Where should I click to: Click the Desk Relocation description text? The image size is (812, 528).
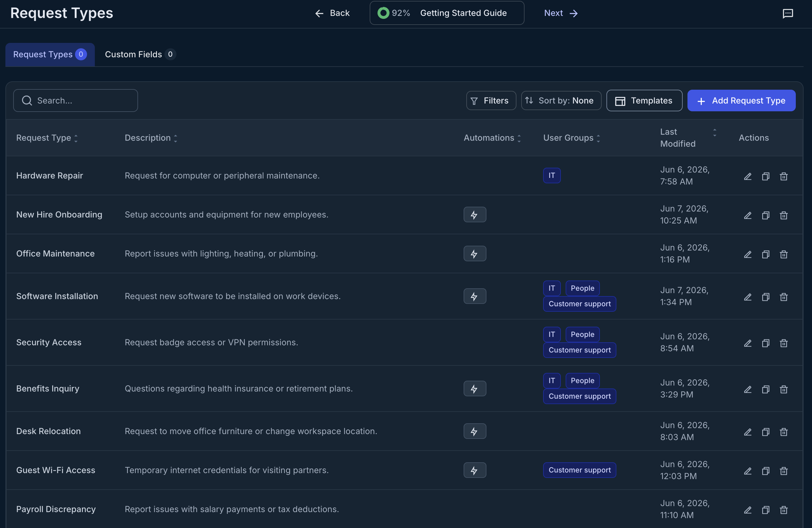(x=251, y=431)
